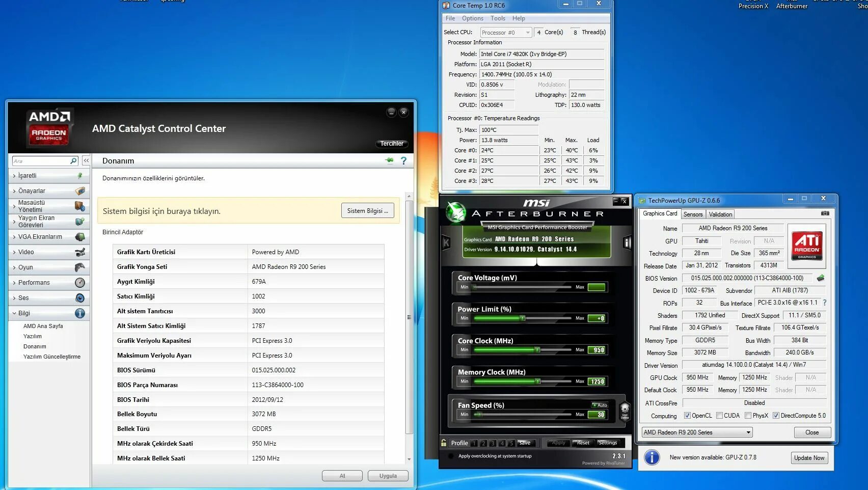Toggle CUDA checkbox in GPU-Z
The width and height of the screenshot is (868, 490).
[719, 416]
